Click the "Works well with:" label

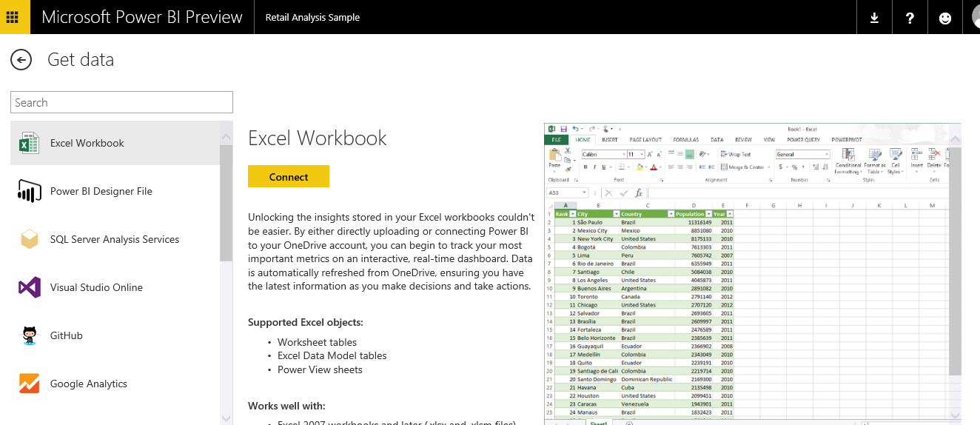point(286,406)
